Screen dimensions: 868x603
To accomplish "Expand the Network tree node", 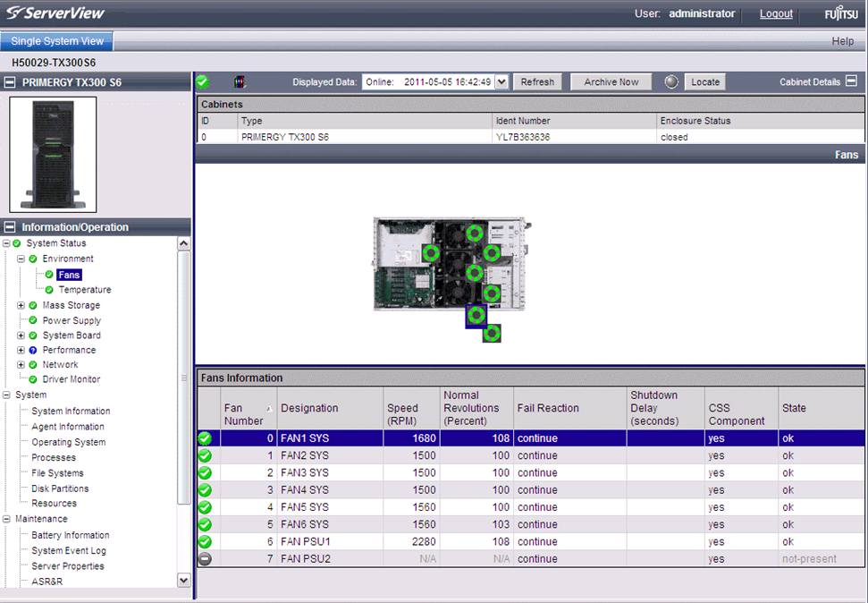I will (21, 365).
